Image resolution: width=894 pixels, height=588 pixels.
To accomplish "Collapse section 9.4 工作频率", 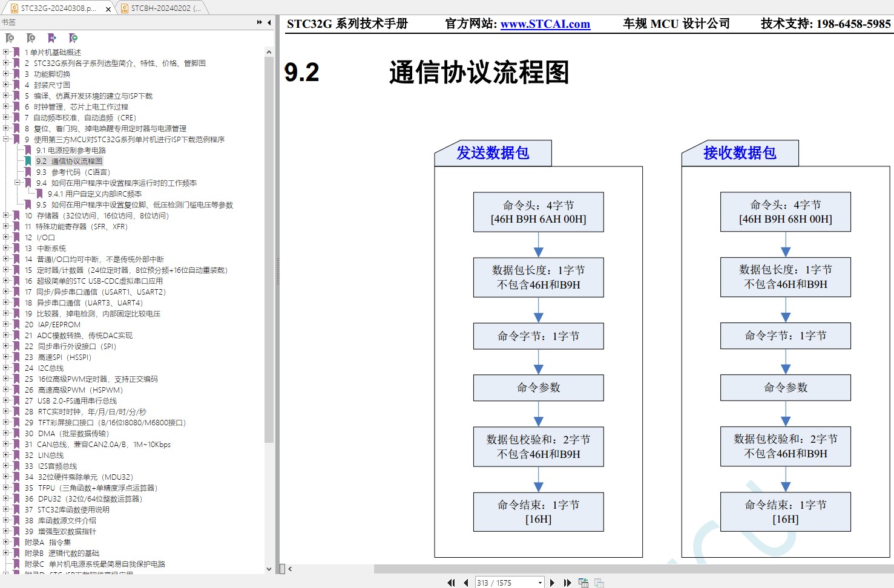I will [18, 183].
